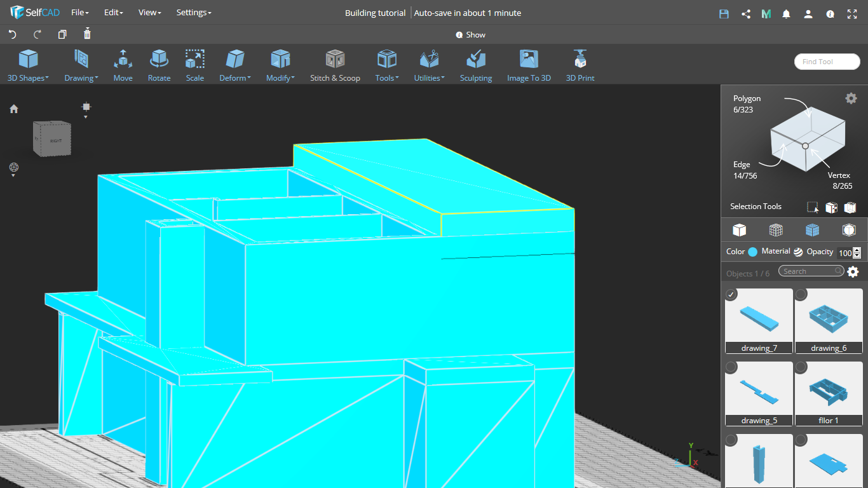Check the filor 1 object checkbox
868x488 pixels.
point(801,367)
